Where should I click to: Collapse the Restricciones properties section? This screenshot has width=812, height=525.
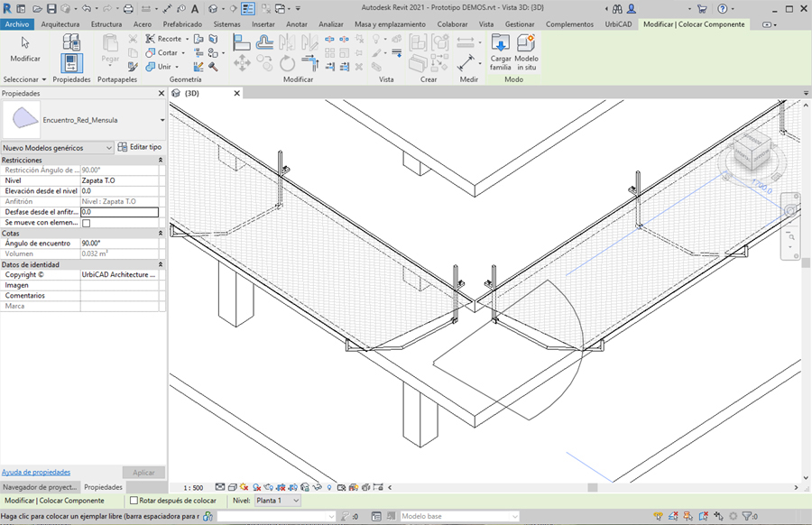(x=161, y=160)
